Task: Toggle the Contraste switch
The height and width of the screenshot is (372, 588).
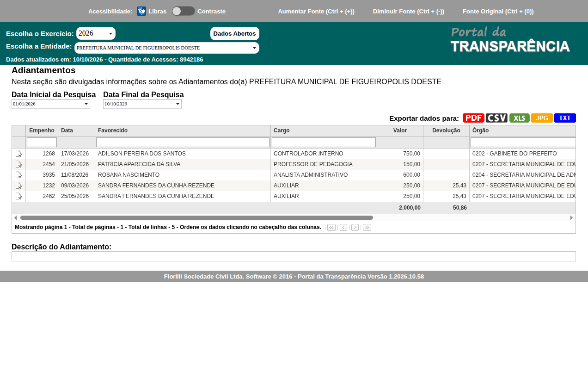Action: [183, 11]
